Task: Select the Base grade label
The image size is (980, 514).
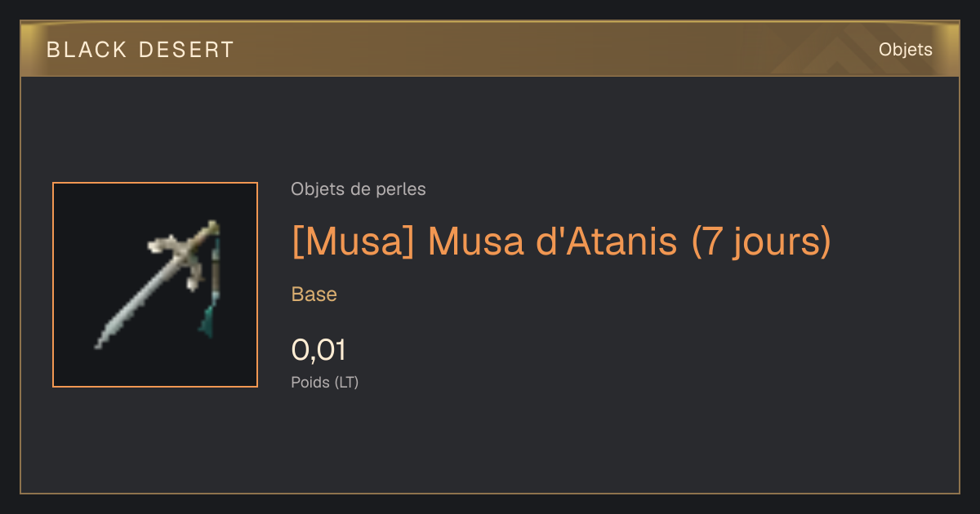Action: (314, 295)
